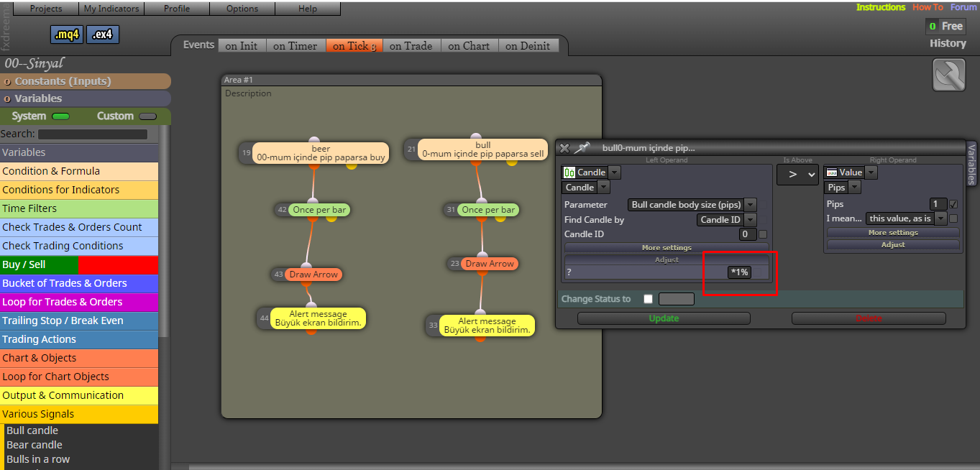Open the Instructions link

point(881,7)
